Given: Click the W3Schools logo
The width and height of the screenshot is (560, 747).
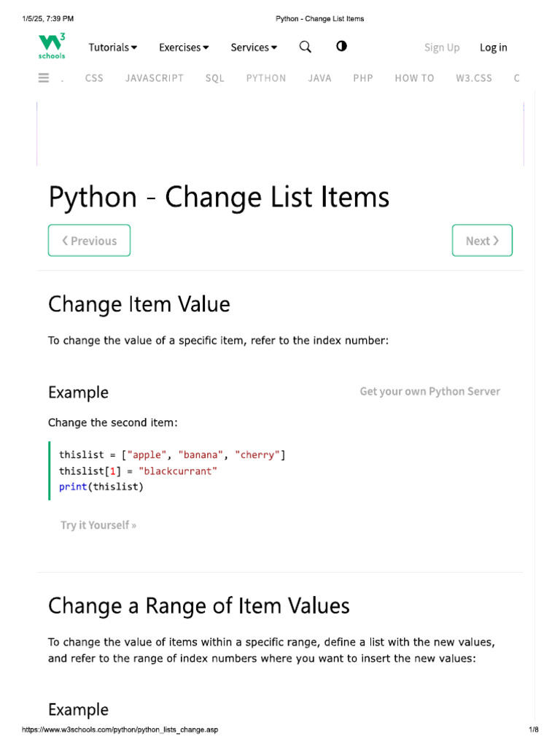Looking at the screenshot, I should pyautogui.click(x=52, y=47).
